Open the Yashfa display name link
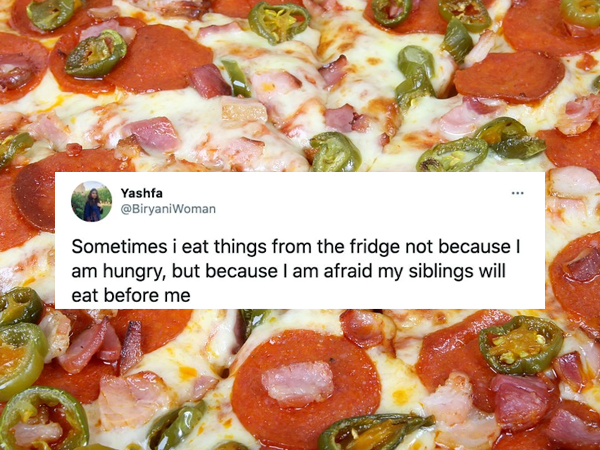 tap(142, 193)
